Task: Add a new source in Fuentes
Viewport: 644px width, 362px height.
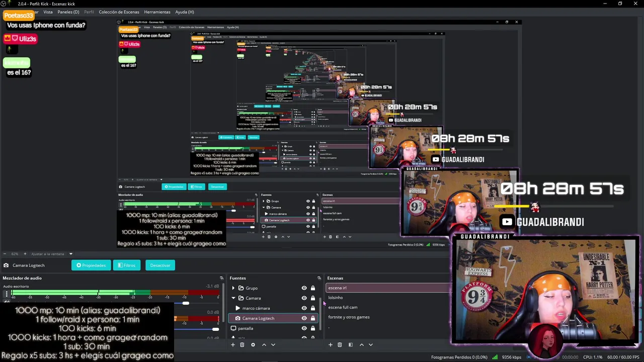Action: click(x=232, y=345)
